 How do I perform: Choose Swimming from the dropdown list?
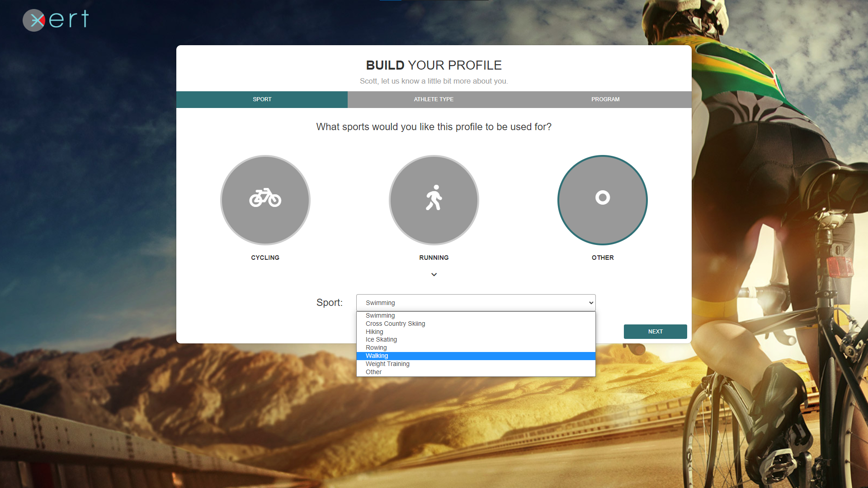[x=380, y=315]
